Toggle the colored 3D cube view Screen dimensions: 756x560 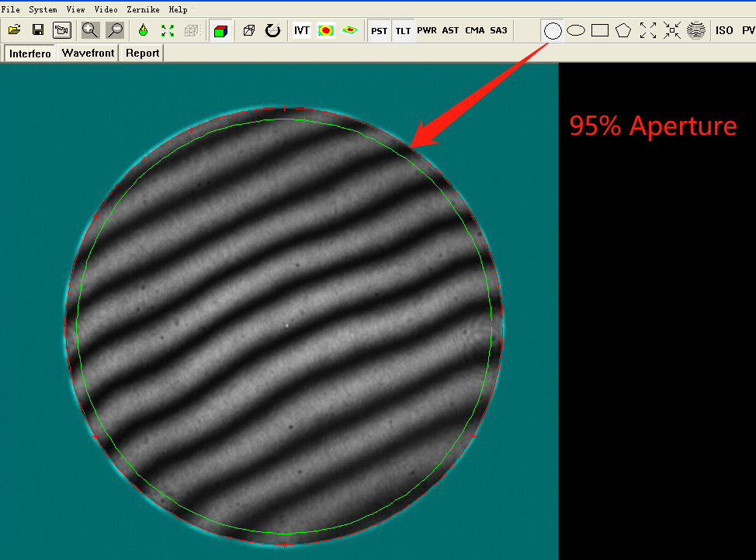click(220, 31)
